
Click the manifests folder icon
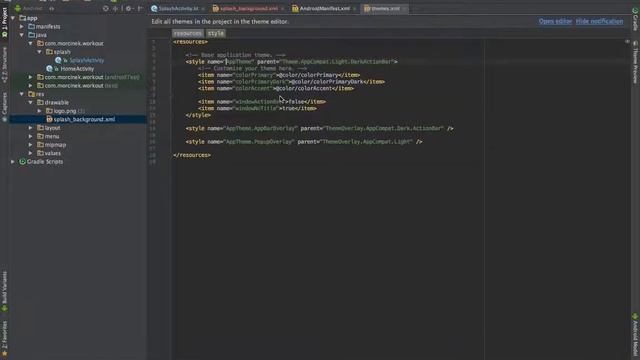31,27
